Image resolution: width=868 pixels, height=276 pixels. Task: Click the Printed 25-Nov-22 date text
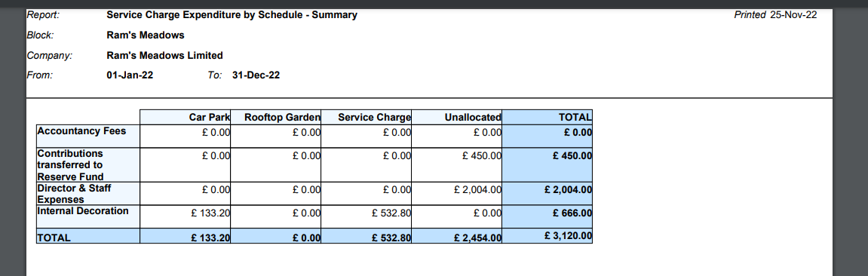point(775,15)
